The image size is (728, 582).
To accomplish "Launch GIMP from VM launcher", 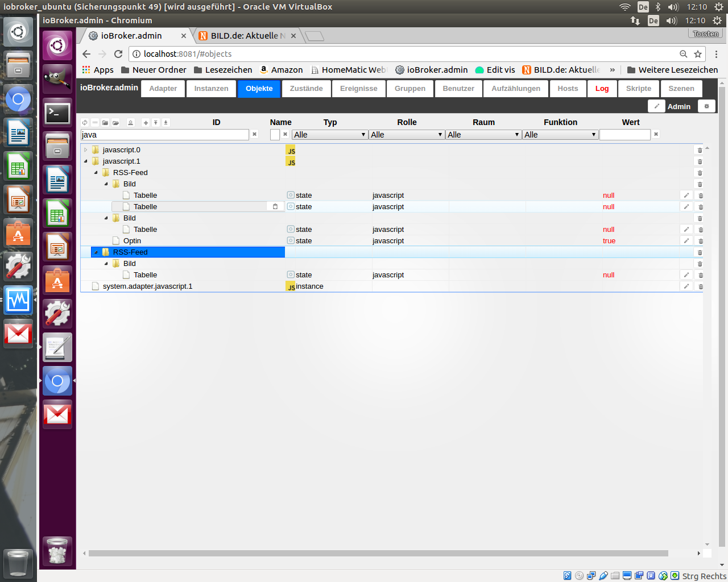I will click(57, 78).
